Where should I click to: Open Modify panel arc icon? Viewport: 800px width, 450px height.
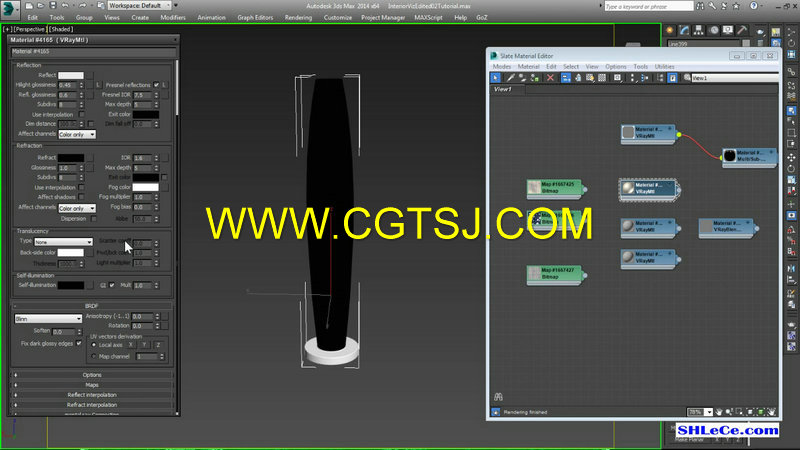click(x=685, y=31)
